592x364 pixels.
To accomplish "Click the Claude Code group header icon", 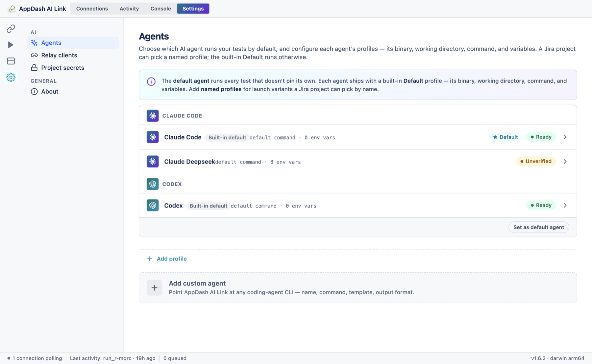I will [153, 116].
